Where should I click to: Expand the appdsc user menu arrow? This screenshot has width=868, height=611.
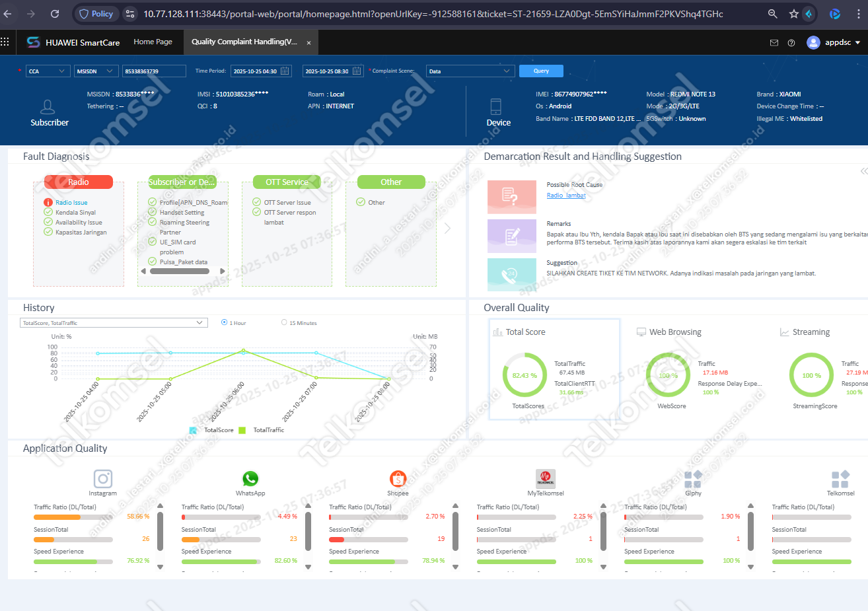tap(858, 43)
